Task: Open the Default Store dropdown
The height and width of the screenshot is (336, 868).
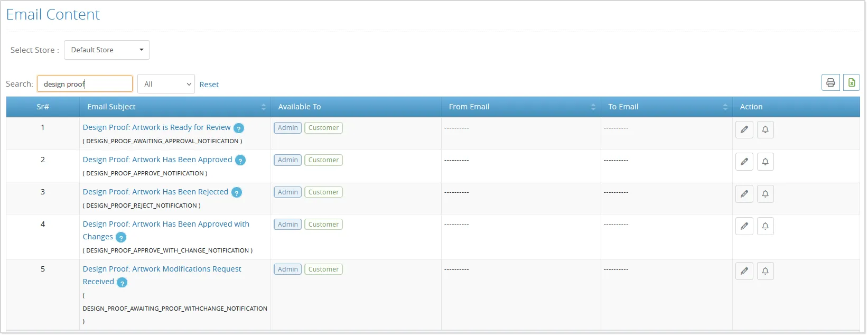Action: click(x=107, y=50)
